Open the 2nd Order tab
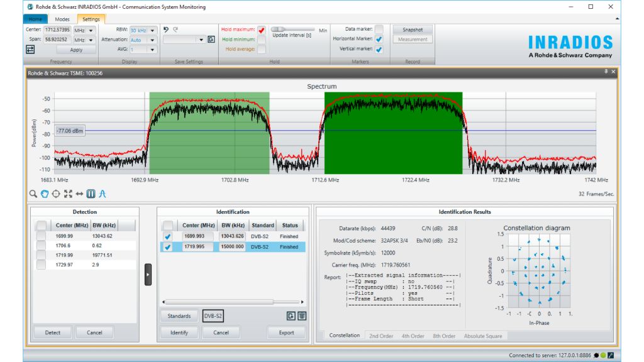This screenshot has height=362, width=644. click(x=381, y=336)
